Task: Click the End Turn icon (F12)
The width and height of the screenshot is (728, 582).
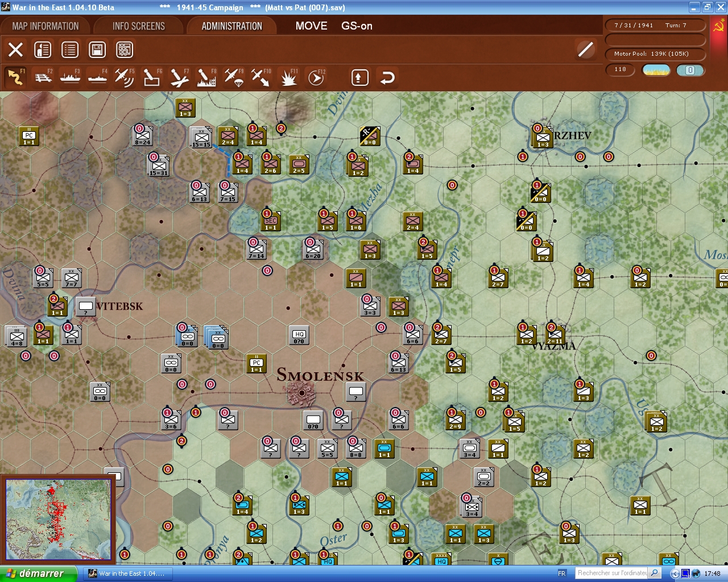Action: 316,77
